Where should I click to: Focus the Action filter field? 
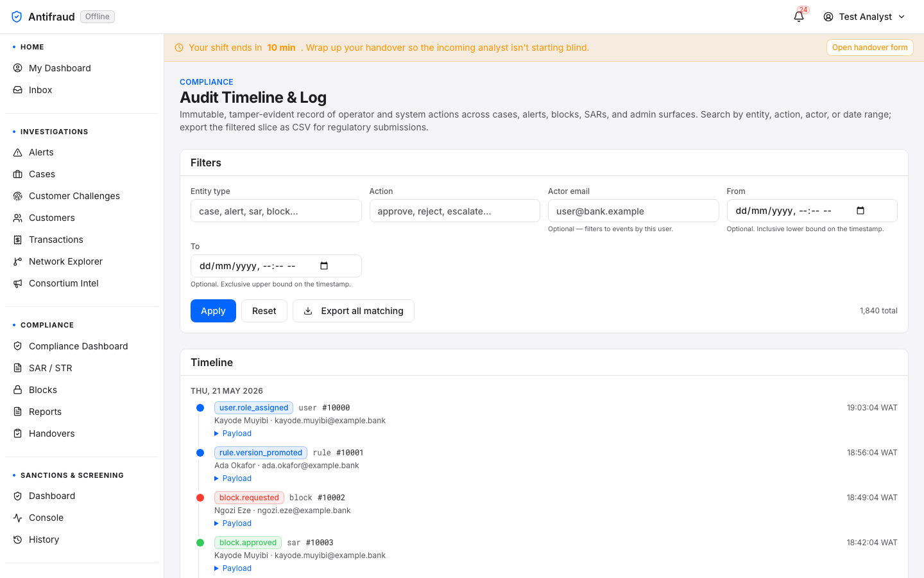[x=455, y=211]
